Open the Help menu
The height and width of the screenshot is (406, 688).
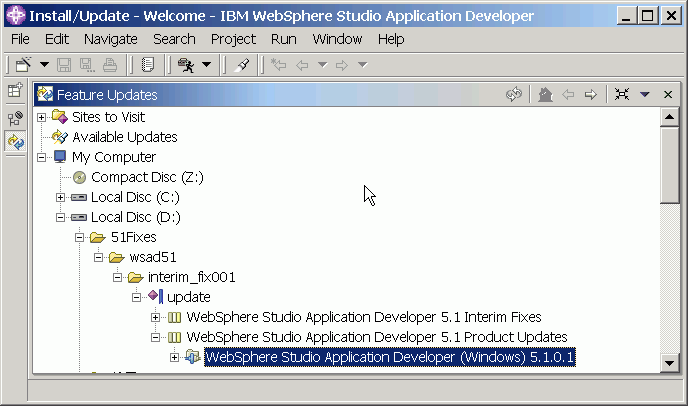tap(391, 40)
